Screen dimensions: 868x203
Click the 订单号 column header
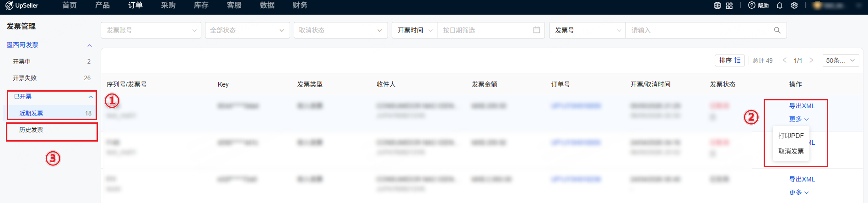click(561, 84)
